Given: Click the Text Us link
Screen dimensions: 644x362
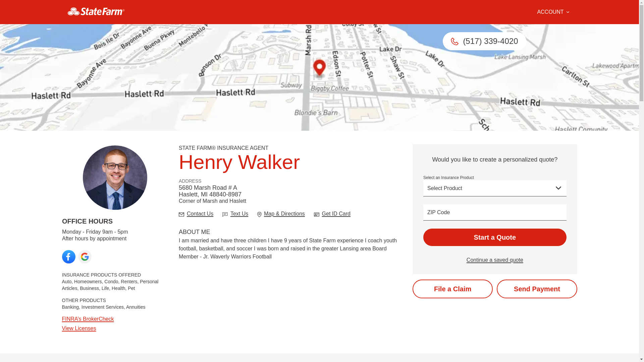Looking at the screenshot, I should [239, 214].
